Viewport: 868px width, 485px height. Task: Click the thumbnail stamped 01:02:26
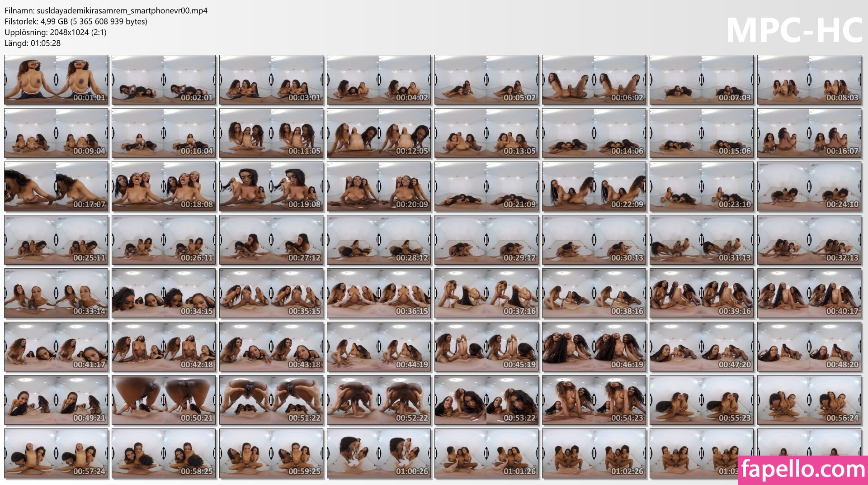[x=594, y=454]
